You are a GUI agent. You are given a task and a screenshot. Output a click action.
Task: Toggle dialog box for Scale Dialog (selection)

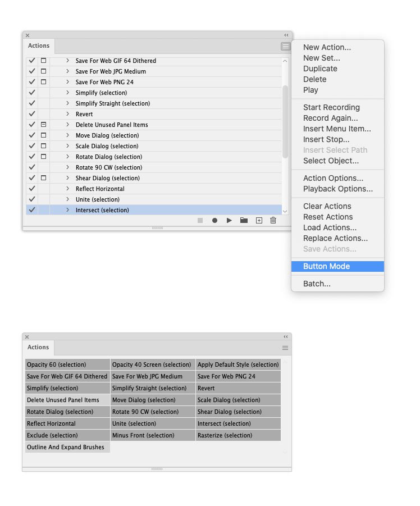click(x=44, y=146)
